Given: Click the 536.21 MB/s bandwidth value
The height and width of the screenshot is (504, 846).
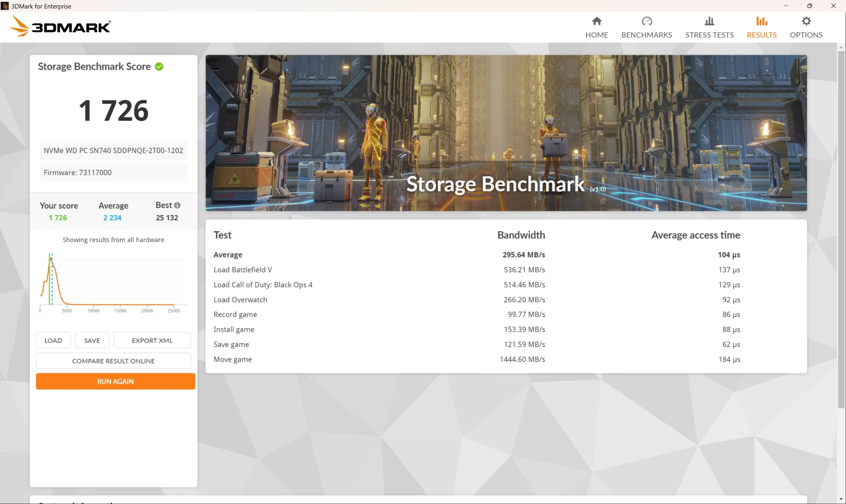Looking at the screenshot, I should tap(524, 270).
